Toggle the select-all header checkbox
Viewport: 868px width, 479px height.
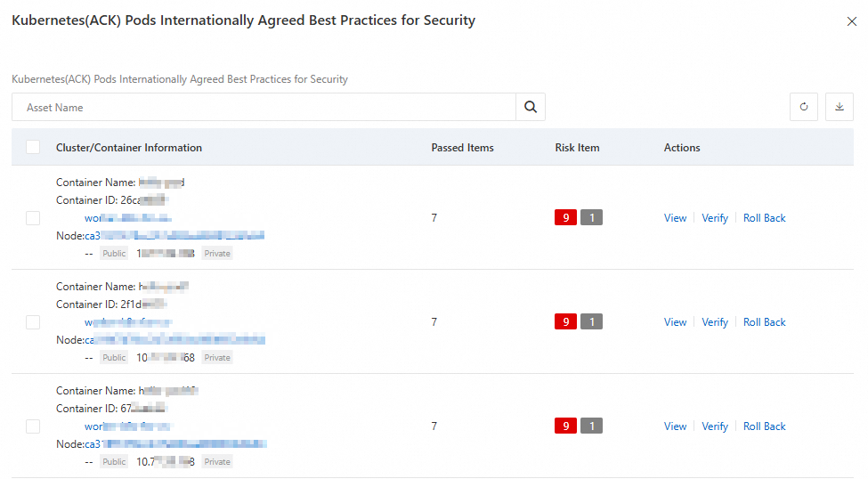pos(33,148)
